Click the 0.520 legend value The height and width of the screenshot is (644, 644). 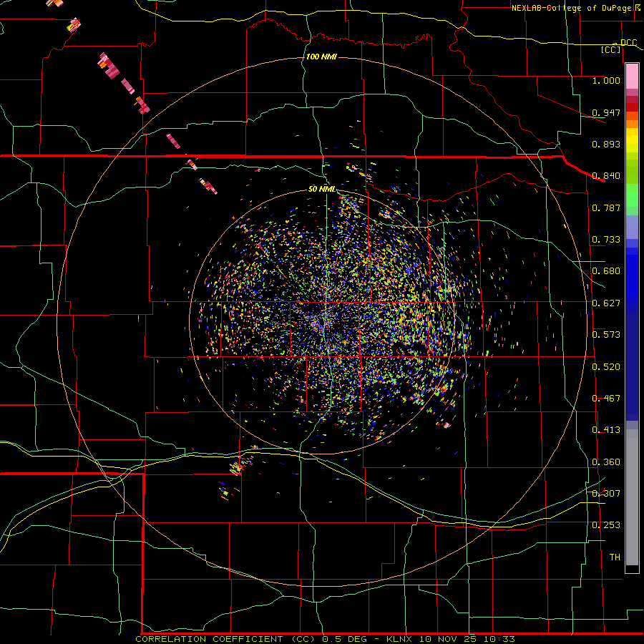pos(606,367)
